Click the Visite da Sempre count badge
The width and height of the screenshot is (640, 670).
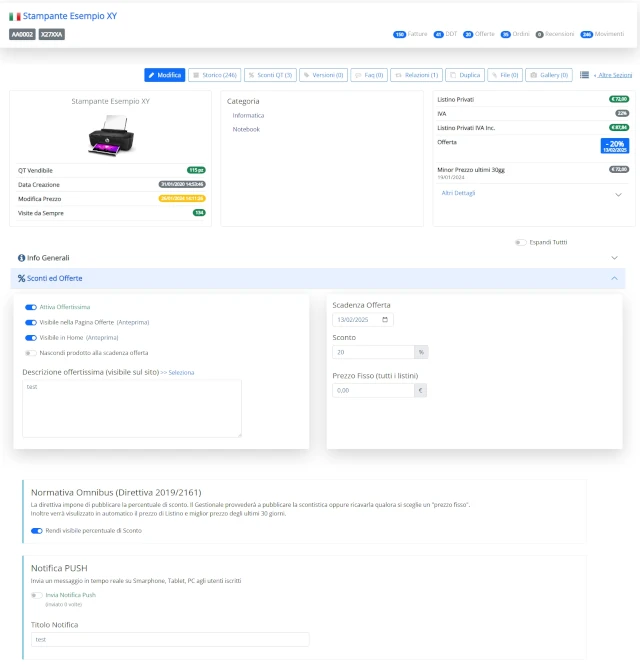tap(199, 212)
